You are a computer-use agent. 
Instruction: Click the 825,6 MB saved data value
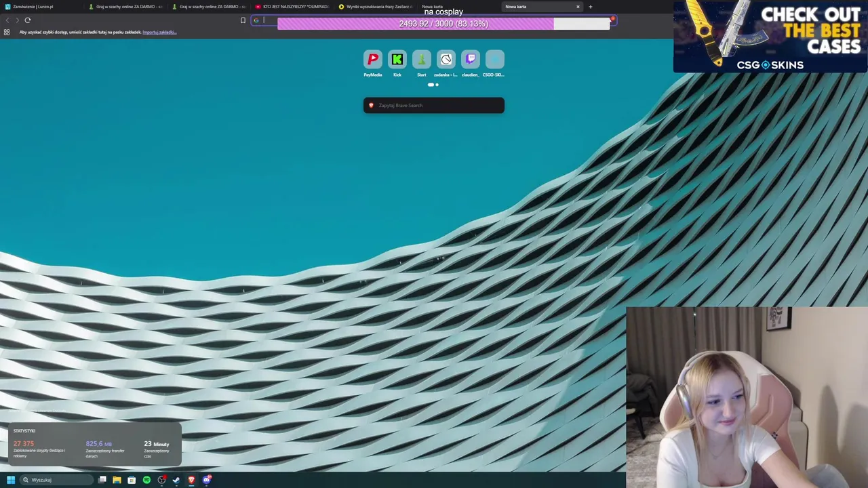[98, 443]
